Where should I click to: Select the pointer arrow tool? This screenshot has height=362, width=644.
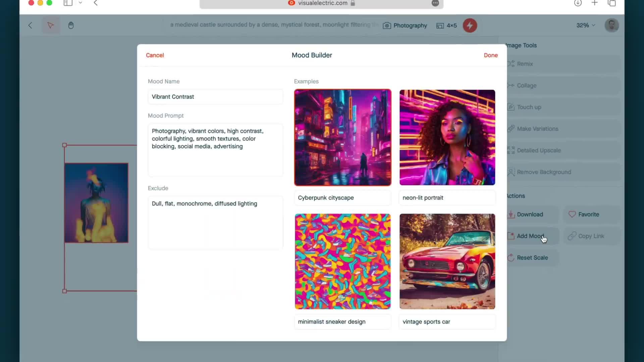tap(50, 25)
